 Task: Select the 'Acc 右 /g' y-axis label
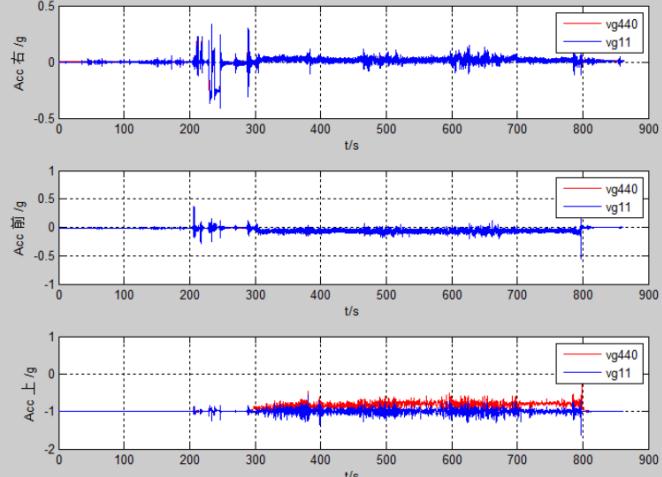tap(20, 63)
